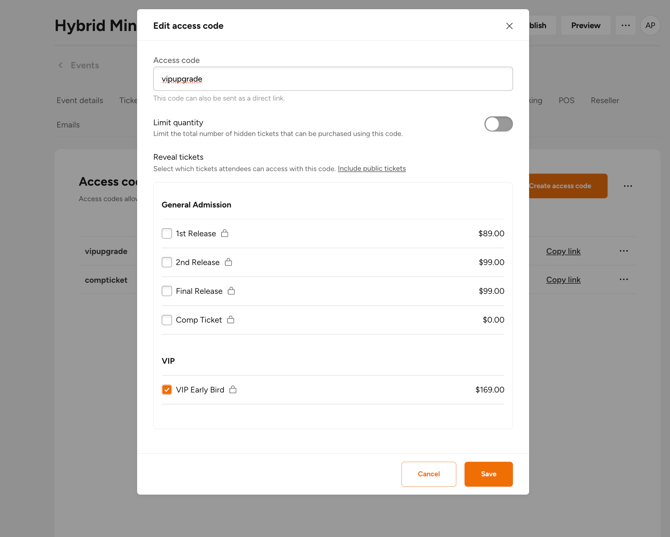Click lock icon beside VIP Early Bird

click(232, 390)
